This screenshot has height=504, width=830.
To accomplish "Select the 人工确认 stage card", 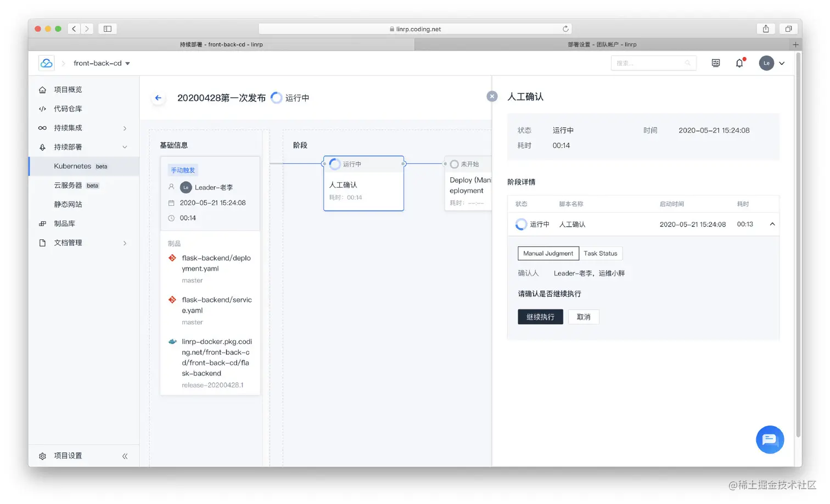I will 363,183.
